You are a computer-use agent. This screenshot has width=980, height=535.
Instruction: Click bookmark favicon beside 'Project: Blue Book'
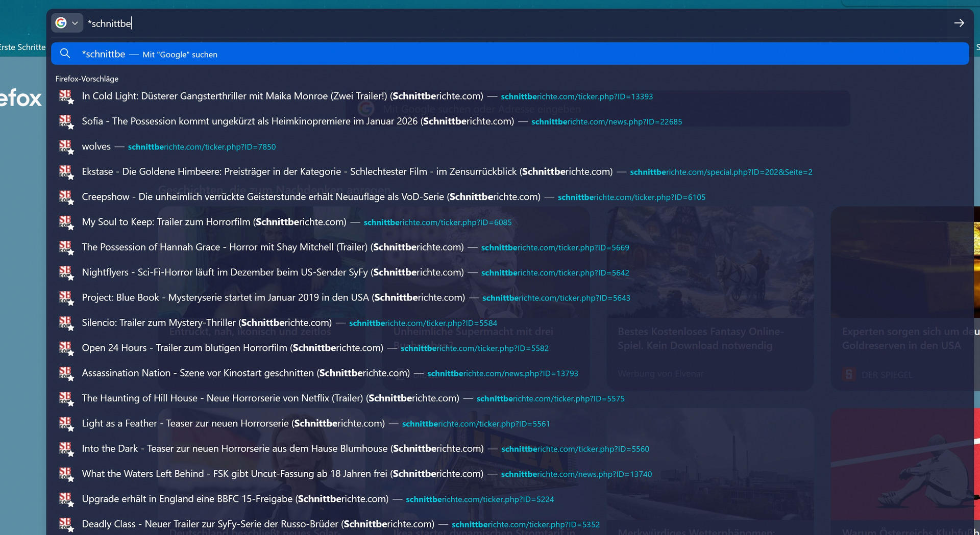pos(66,298)
